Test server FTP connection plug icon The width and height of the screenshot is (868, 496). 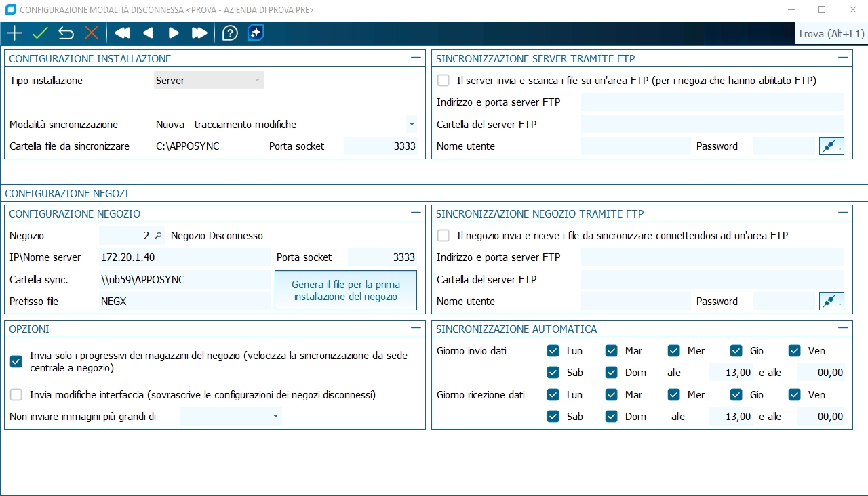[x=831, y=146]
